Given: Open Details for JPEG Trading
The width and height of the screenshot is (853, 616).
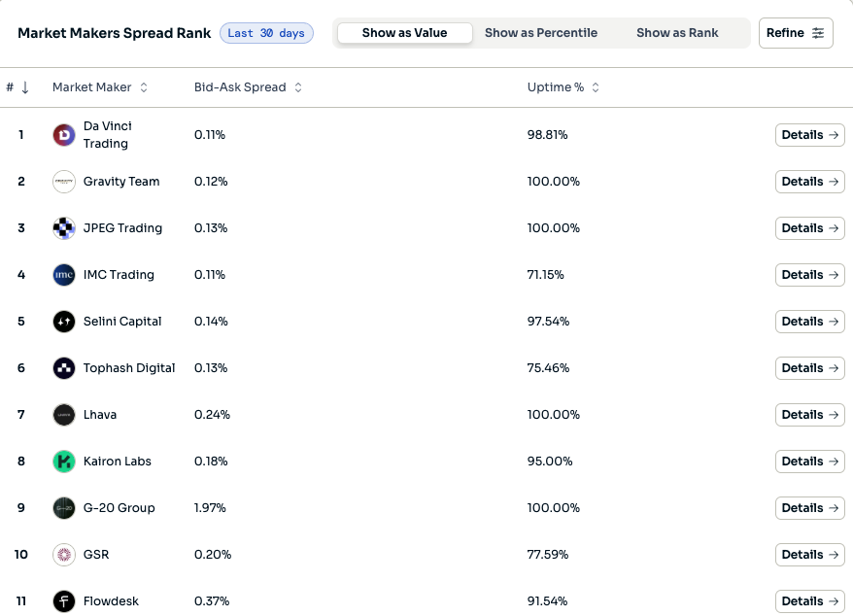Looking at the screenshot, I should [810, 228].
